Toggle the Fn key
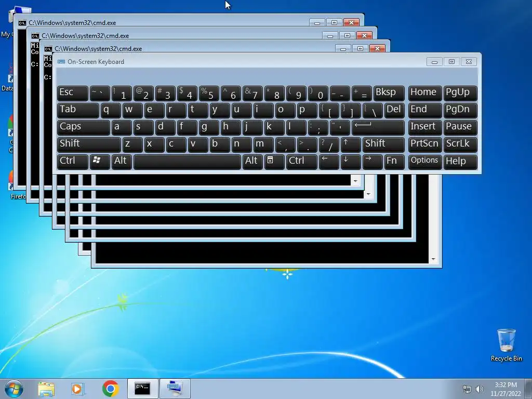Viewport: 532px width, 399px height. click(394, 162)
